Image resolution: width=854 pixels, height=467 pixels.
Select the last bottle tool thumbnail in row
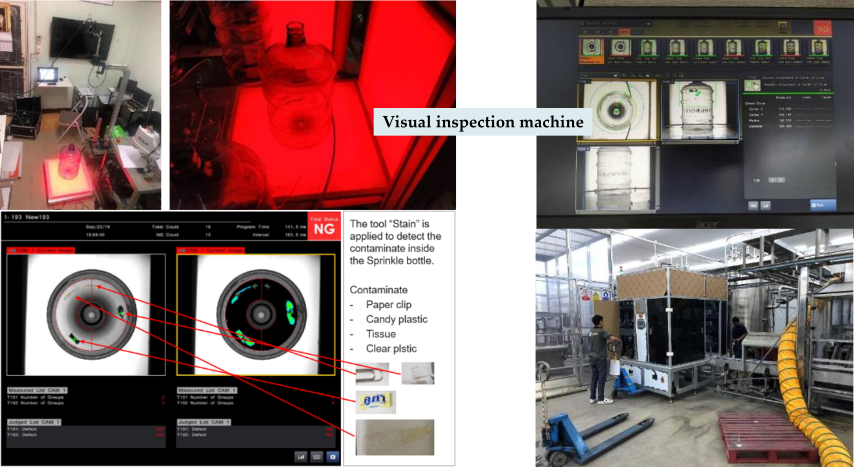(817, 48)
